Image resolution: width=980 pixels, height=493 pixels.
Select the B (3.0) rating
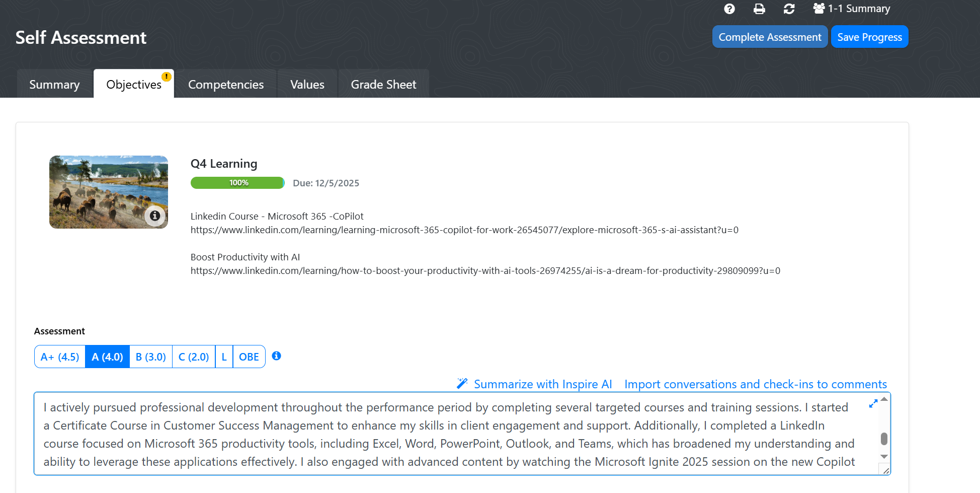coord(150,357)
